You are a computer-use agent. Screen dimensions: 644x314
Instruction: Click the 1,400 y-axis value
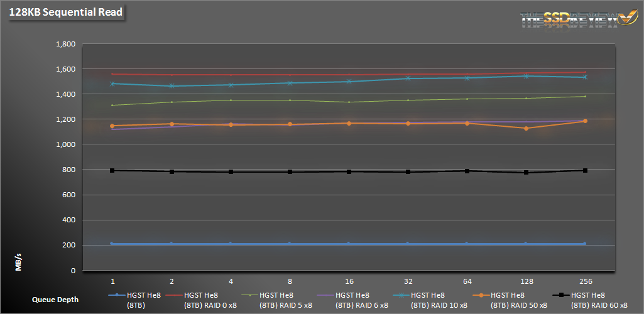pyautogui.click(x=66, y=94)
